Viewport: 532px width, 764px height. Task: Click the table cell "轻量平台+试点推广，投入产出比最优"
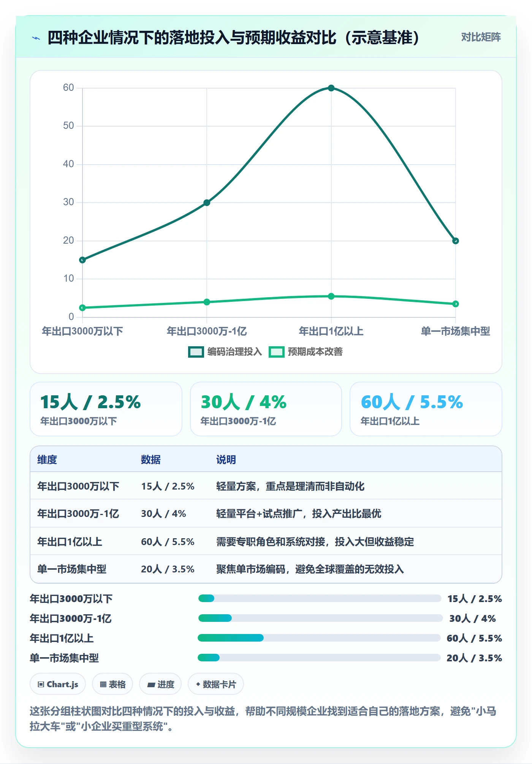[x=299, y=514]
